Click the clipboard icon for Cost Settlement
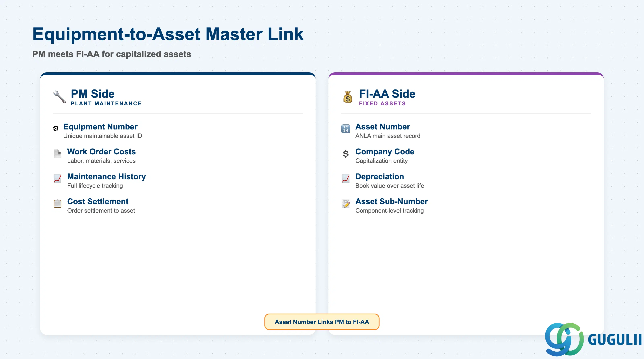Screen dimensions: 644x359 (58, 203)
